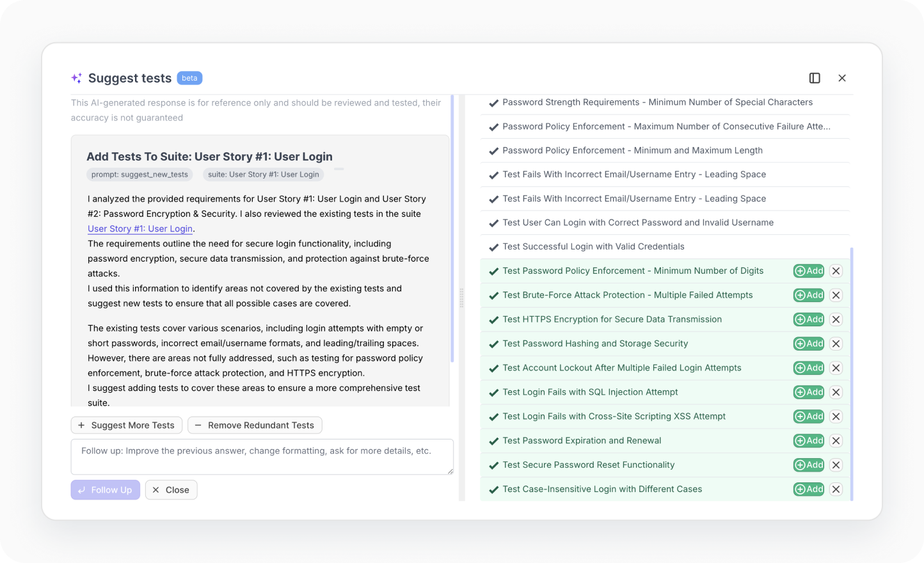Add the Password Hashing and Storage test

pyautogui.click(x=808, y=344)
